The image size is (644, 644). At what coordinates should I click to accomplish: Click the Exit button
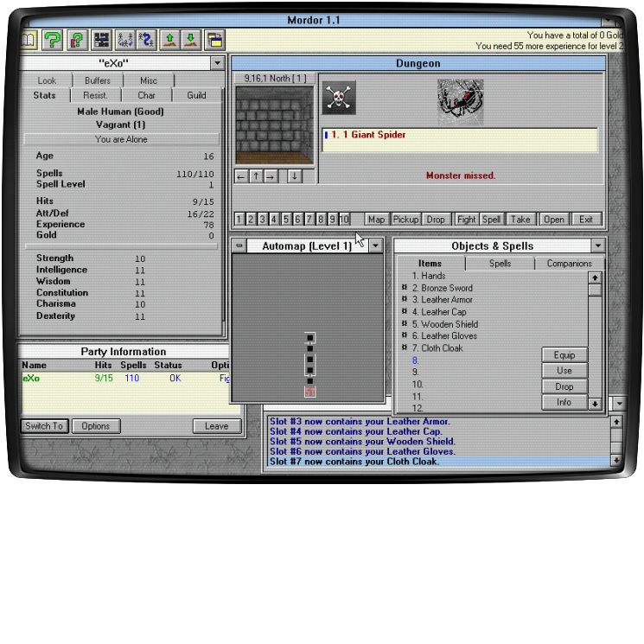(586, 220)
